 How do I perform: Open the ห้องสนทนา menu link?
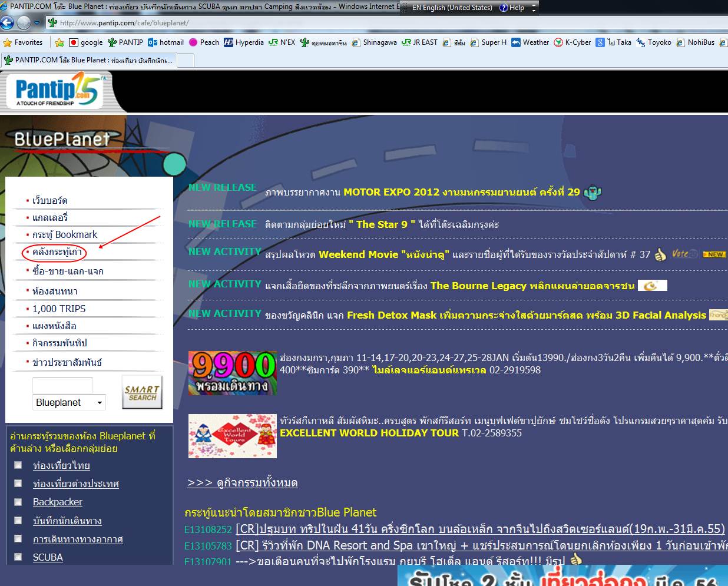tap(55, 291)
